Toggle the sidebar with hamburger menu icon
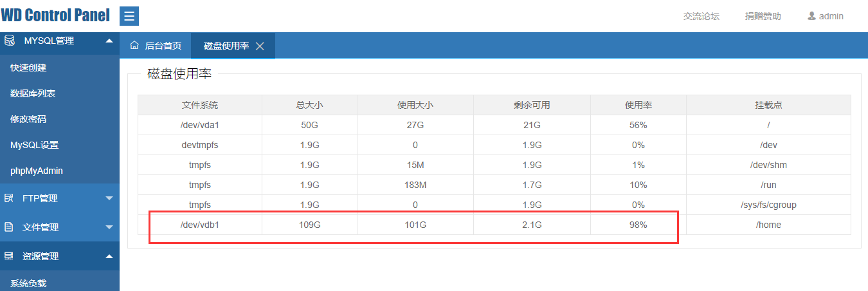Image resolution: width=868 pixels, height=291 pixels. point(129,16)
